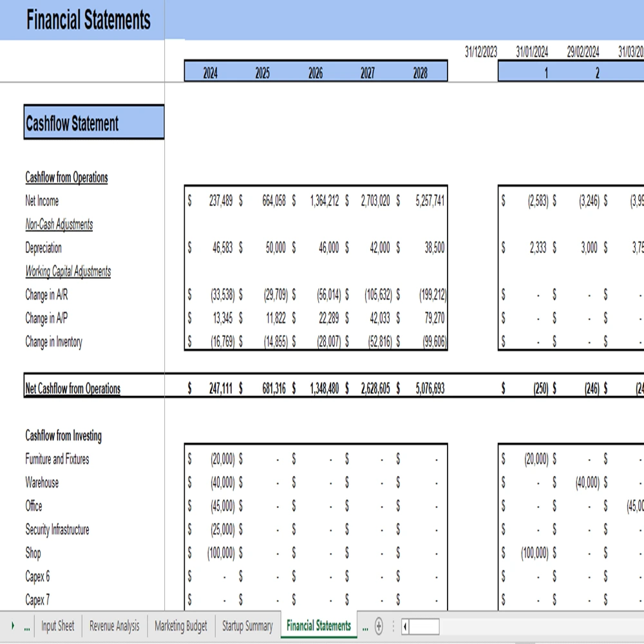
Task: Show hidden sheets left of Input Sheet
Action: pyautogui.click(x=26, y=626)
